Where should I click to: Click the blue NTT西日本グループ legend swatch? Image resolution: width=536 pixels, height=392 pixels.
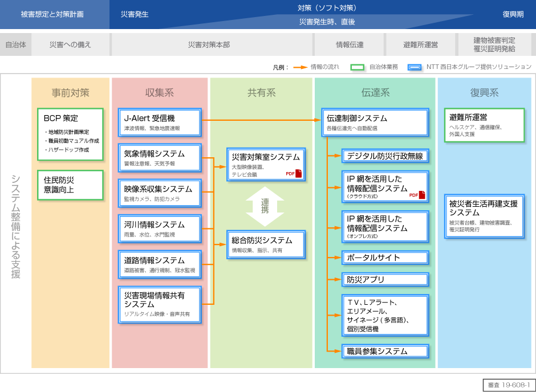pyautogui.click(x=413, y=66)
